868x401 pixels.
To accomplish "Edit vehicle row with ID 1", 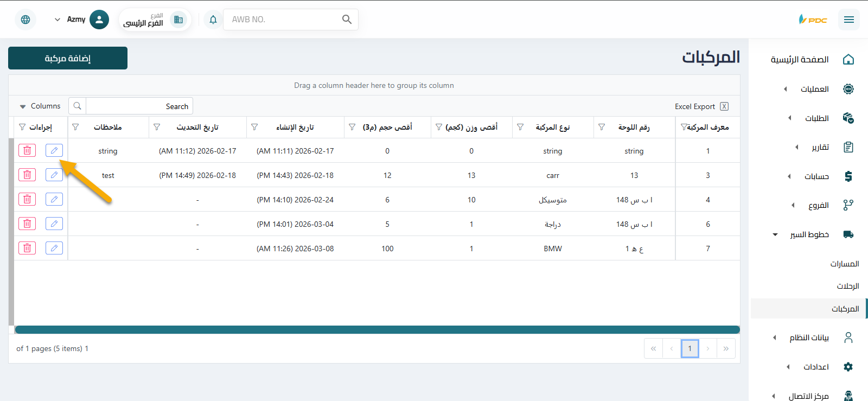I will (54, 150).
